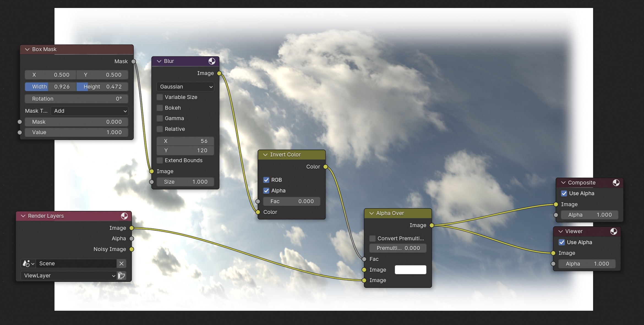Toggle Use Alpha in Composite node

tap(564, 193)
